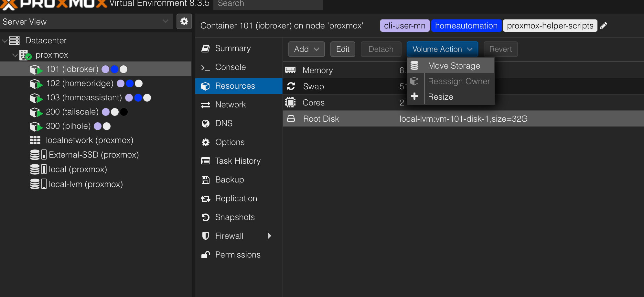Choose Move Storage from the Volume Action menu
This screenshot has width=644, height=297.
point(454,66)
